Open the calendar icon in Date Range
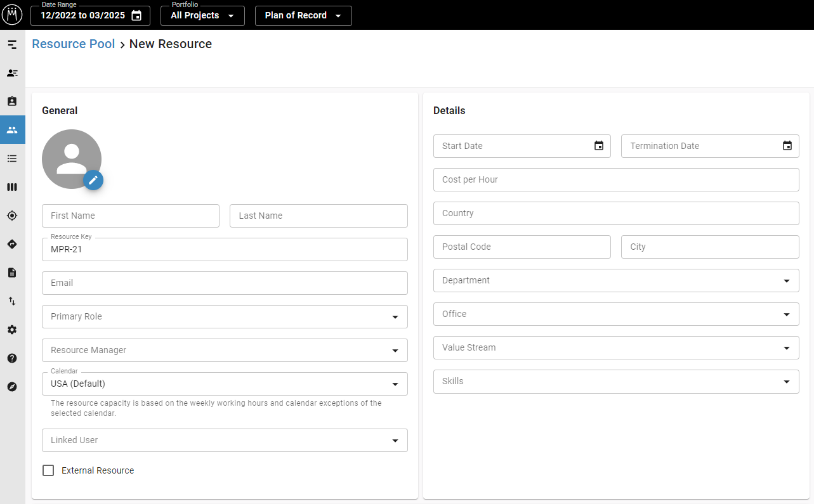 point(136,16)
